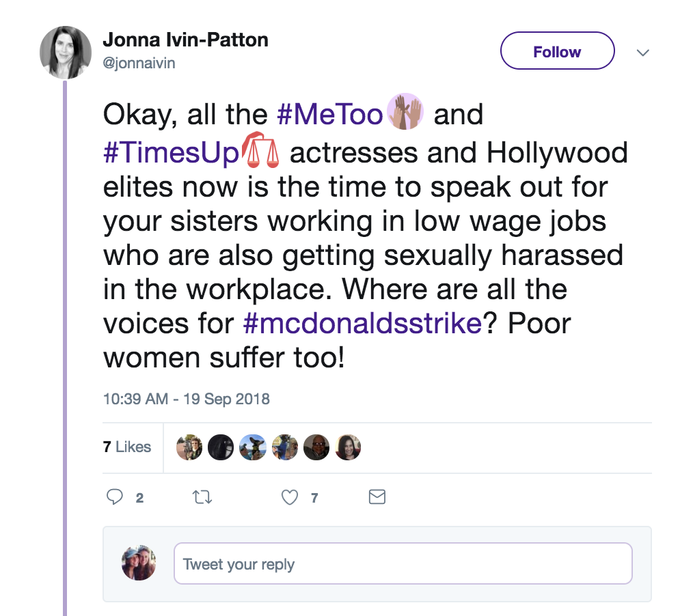Viewport: 693px width, 616px height.
Task: Click the reply speech bubble icon
Action: [115, 497]
